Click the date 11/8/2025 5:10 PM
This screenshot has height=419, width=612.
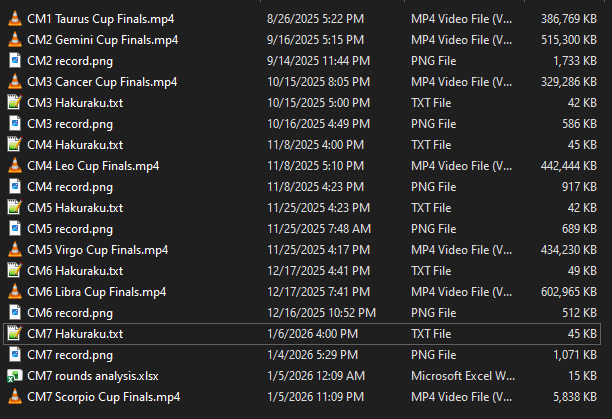(315, 166)
